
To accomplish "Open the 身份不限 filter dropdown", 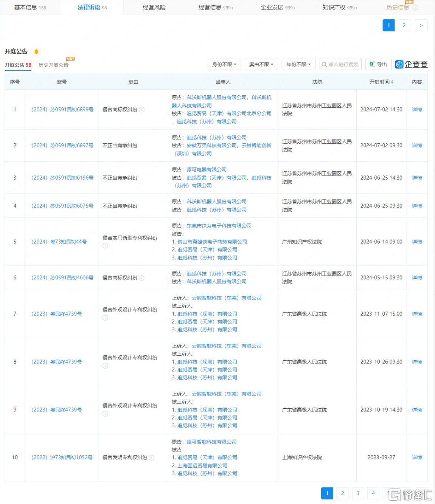I will (224, 65).
